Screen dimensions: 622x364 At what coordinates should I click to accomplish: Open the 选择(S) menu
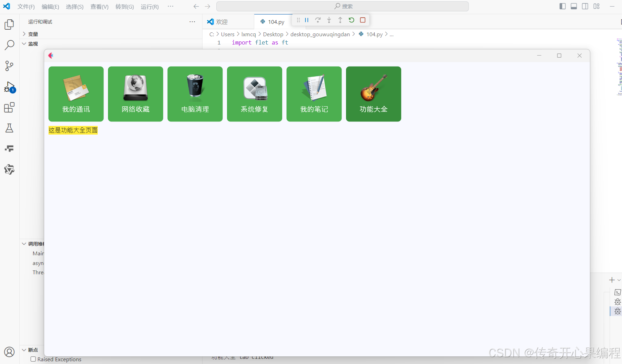click(x=75, y=7)
